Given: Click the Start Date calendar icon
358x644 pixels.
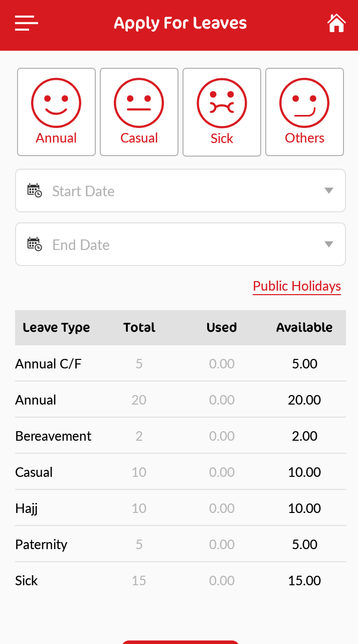Looking at the screenshot, I should (x=34, y=191).
